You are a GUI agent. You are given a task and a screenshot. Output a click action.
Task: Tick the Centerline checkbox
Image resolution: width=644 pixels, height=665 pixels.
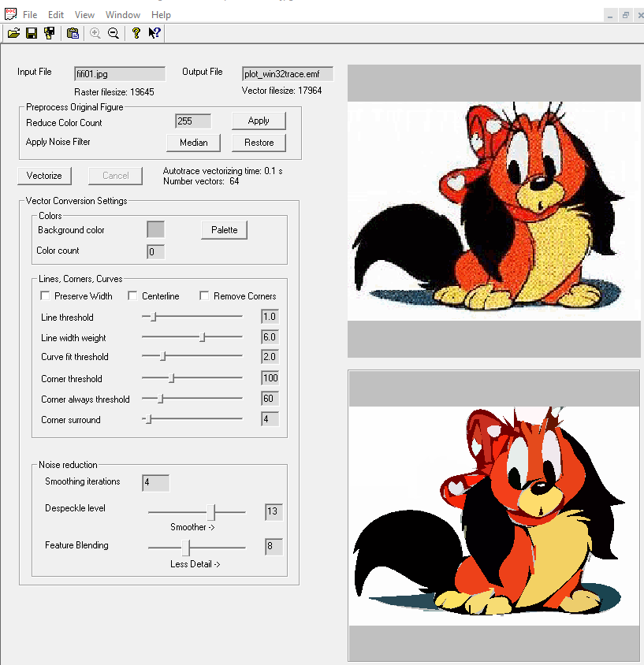tap(132, 295)
